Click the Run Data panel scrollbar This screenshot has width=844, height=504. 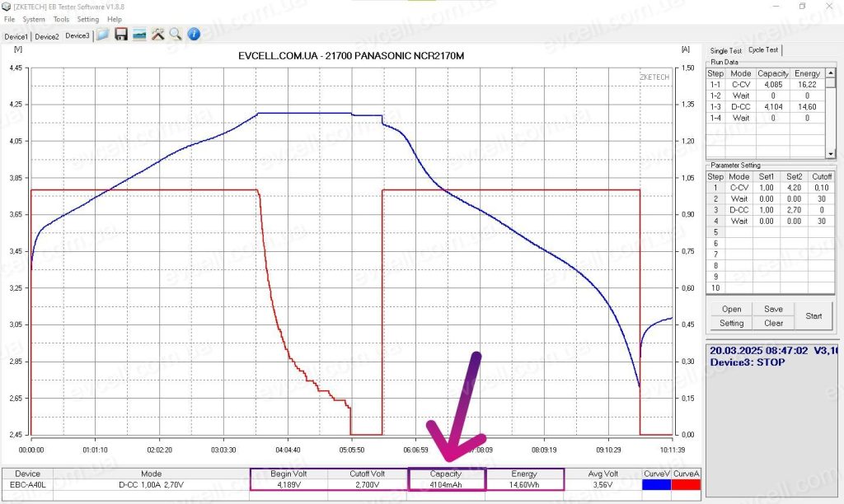tap(828, 115)
